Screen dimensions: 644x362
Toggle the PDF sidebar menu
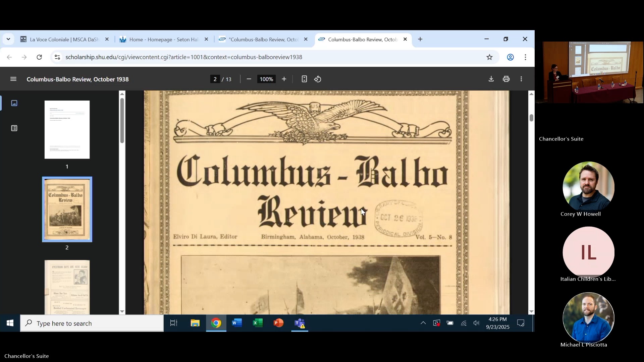click(13, 79)
